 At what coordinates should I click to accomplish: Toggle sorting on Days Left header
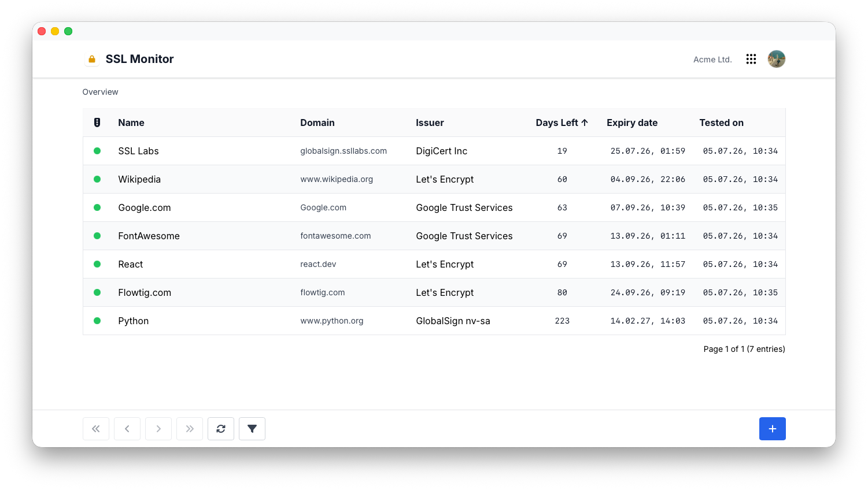pyautogui.click(x=562, y=122)
